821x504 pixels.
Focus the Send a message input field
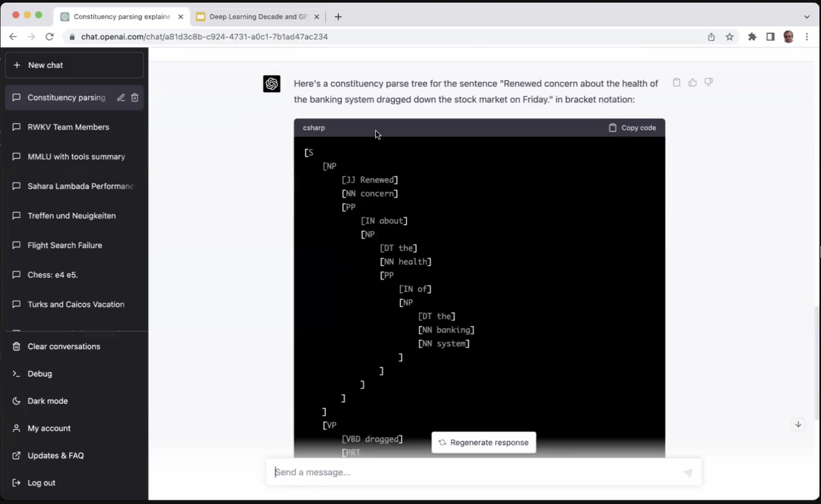click(x=467, y=472)
